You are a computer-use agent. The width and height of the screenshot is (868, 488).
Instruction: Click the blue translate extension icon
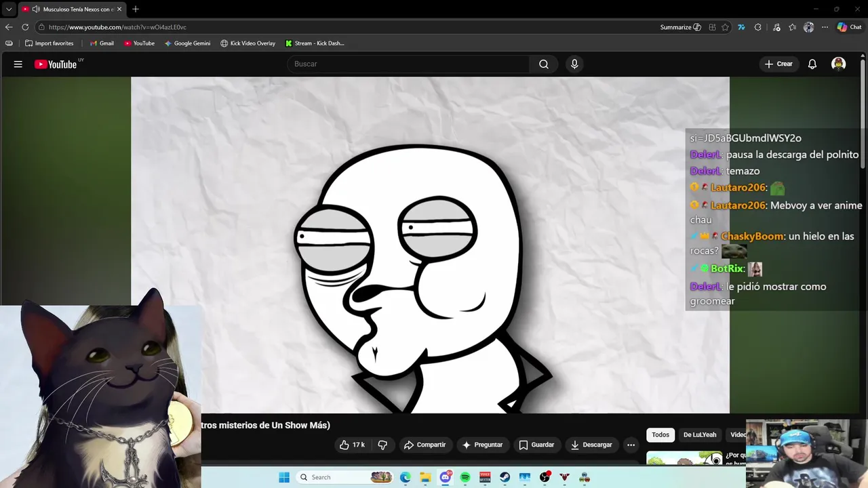(x=741, y=27)
